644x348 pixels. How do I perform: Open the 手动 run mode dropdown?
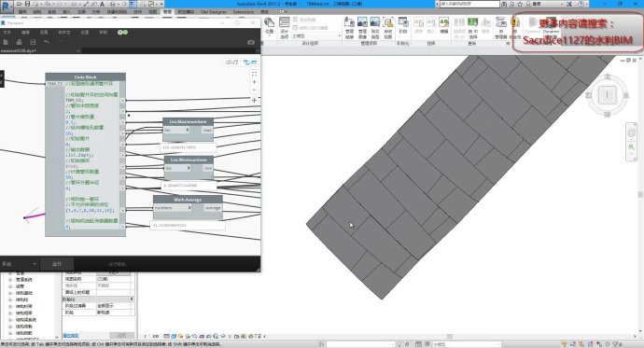pos(20,264)
